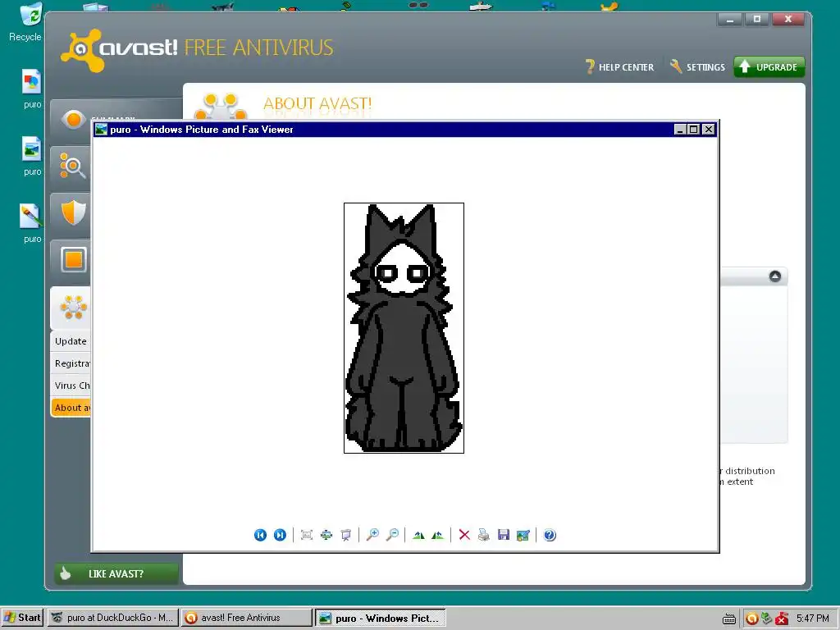Viewport: 840px width, 630px height.
Task: Open Picture Viewer help icon
Action: coord(550,535)
